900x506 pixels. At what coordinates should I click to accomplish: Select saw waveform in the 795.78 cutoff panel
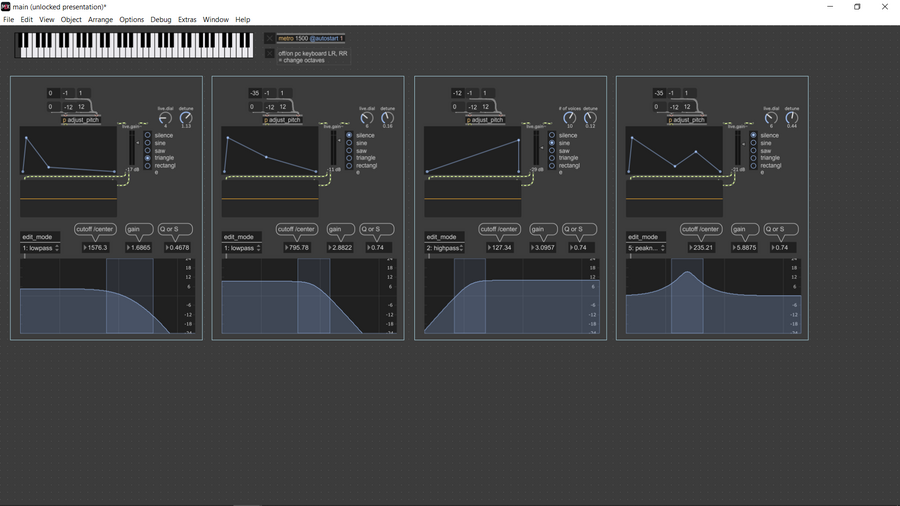pyautogui.click(x=349, y=150)
